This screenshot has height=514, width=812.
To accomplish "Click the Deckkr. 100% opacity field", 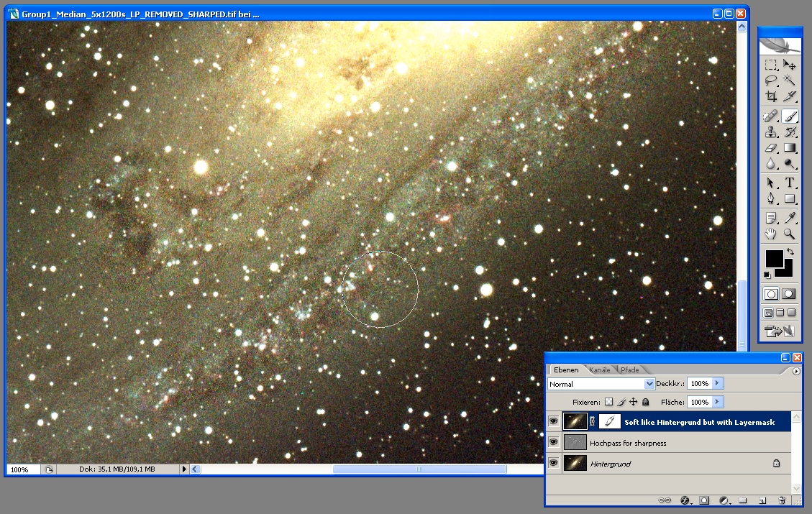I will coord(700,383).
